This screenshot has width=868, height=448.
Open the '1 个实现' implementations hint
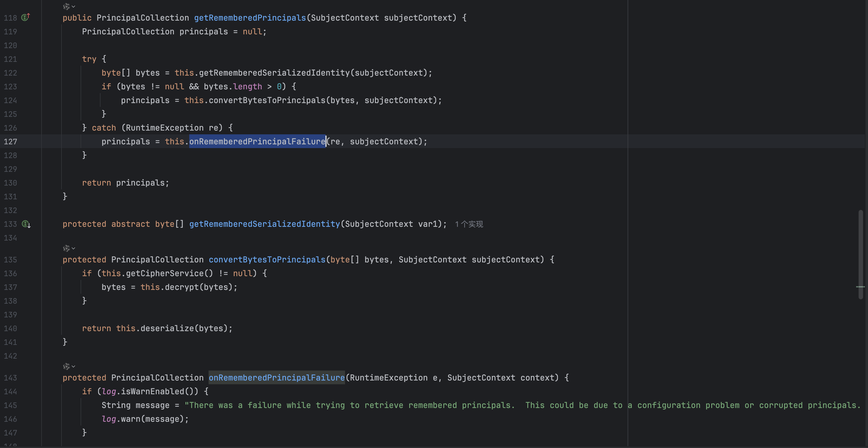coord(469,225)
